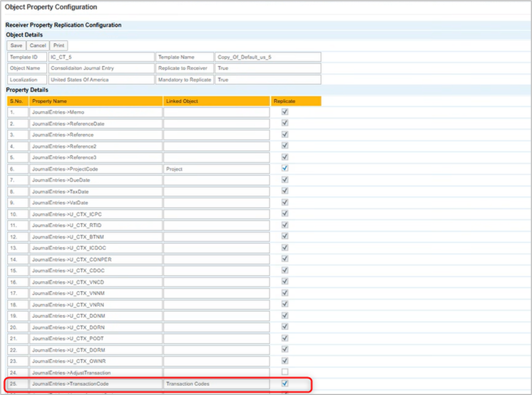Select the Template ID value field
Screen dimensions: 532x395
click(x=101, y=57)
